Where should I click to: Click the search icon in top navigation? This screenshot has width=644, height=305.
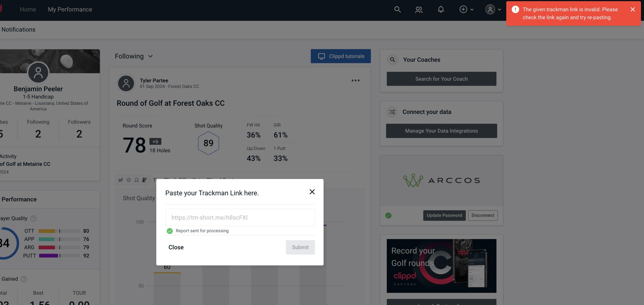pos(397,9)
